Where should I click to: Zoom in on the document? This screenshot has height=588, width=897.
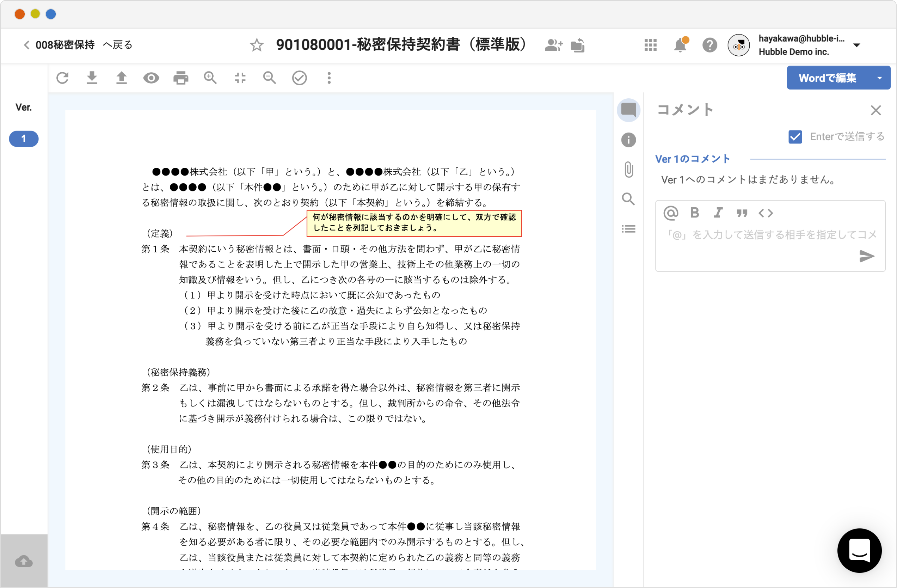coord(210,78)
